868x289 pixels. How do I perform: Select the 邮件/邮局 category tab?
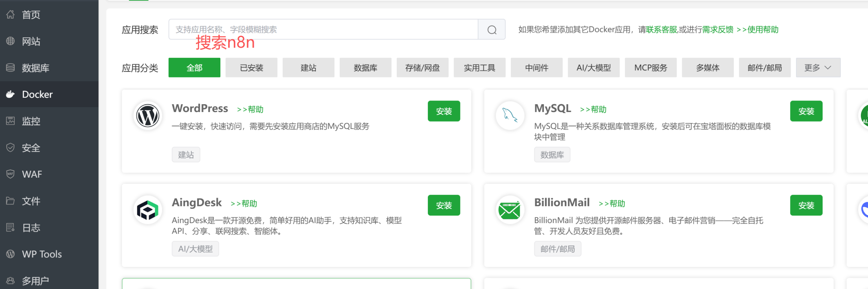coord(765,68)
